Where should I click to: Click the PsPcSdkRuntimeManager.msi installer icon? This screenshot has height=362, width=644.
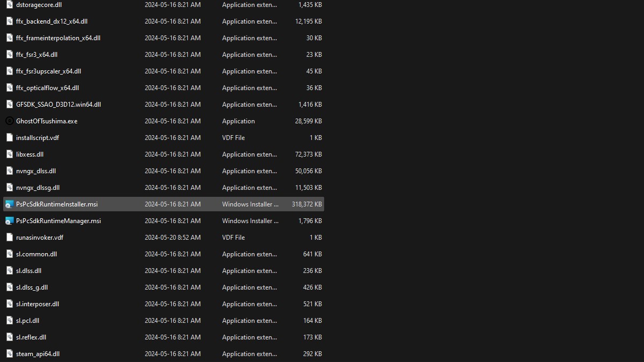tap(9, 221)
